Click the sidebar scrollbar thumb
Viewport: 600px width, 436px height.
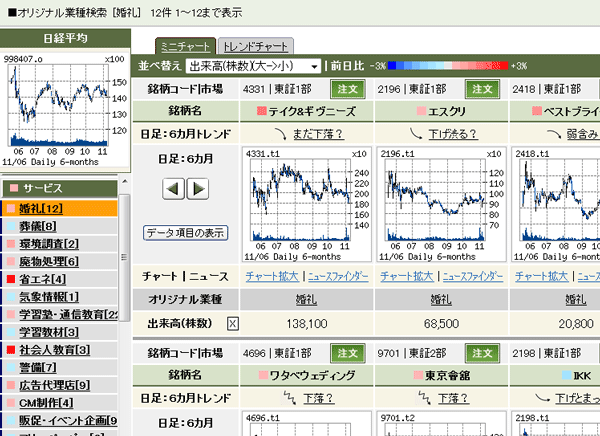coord(124,257)
